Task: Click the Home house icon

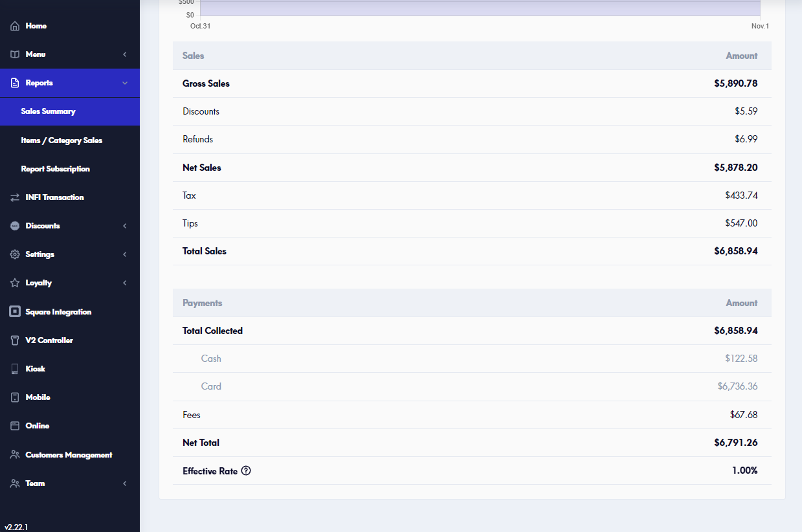Action: [x=15, y=27]
